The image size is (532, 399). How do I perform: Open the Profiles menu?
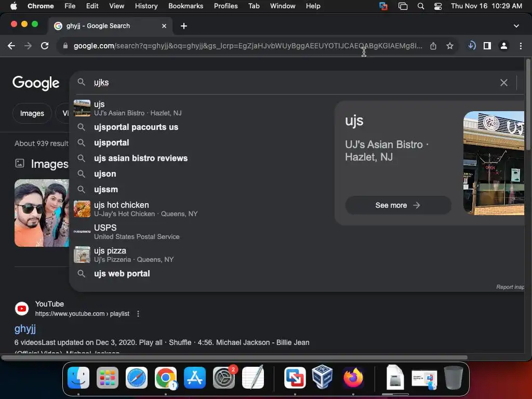click(225, 6)
